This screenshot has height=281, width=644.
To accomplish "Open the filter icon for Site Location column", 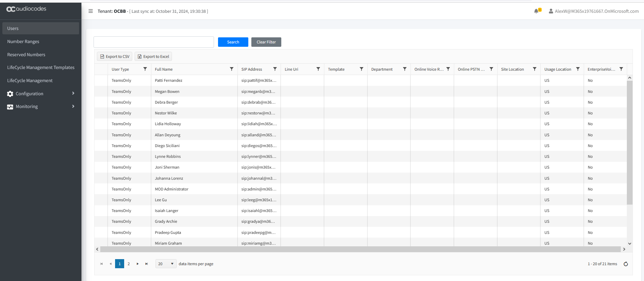I will click(535, 69).
